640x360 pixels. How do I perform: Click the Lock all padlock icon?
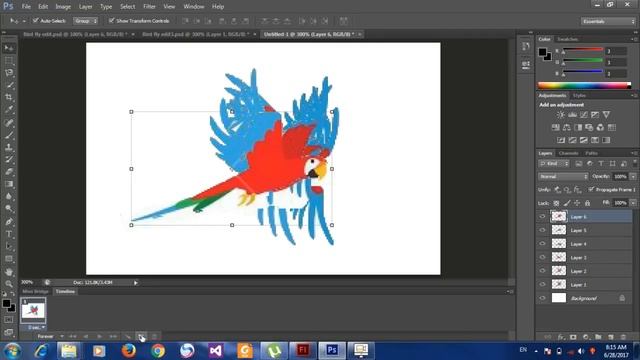(x=587, y=203)
